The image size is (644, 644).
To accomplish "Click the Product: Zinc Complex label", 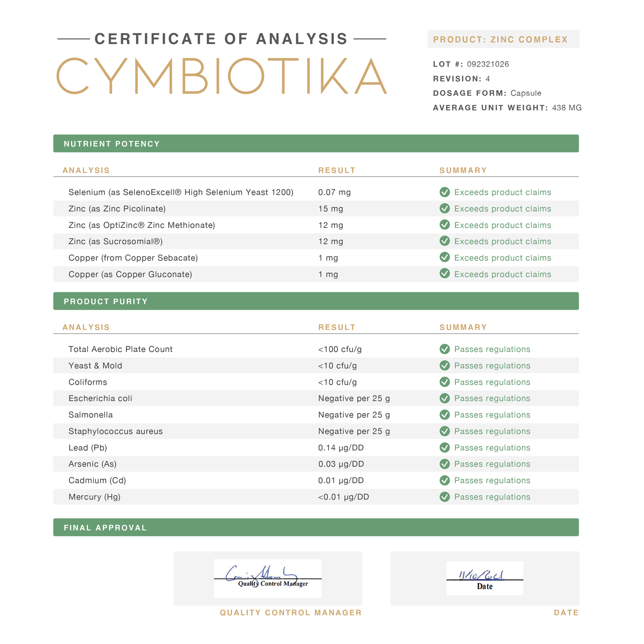I will [503, 39].
